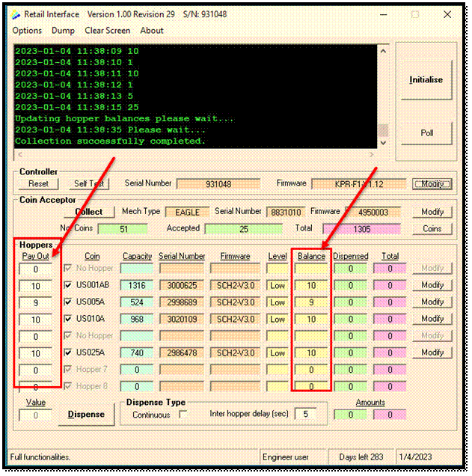Click the Retail Interface app icon in title bar

tap(16, 14)
